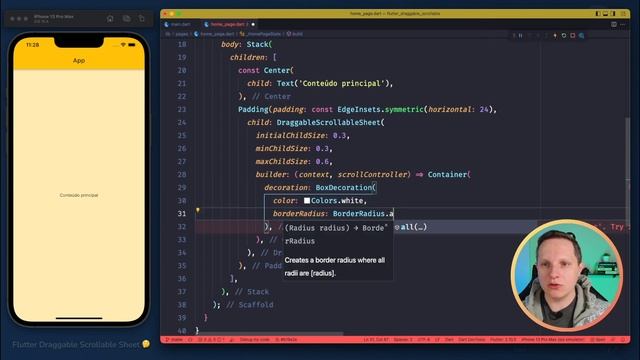Click the iPhone 13 Pro Max device selector
This screenshot has height=360, width=640.
coord(553,340)
